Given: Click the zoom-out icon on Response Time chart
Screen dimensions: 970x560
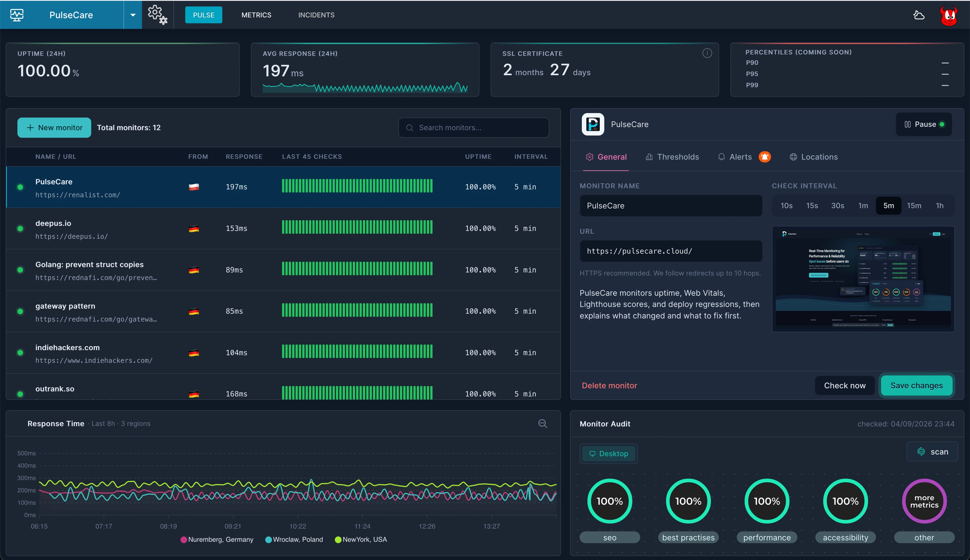Looking at the screenshot, I should tap(543, 423).
